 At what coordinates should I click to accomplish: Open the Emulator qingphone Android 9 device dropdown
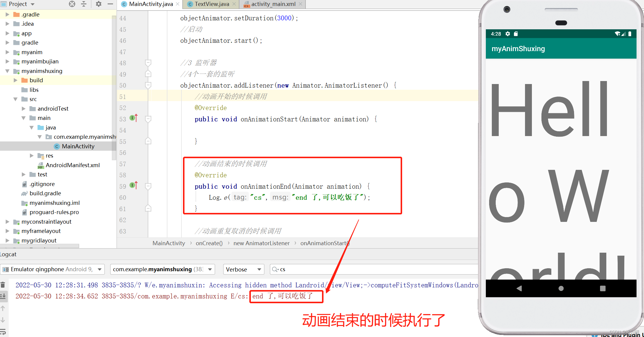coord(99,269)
